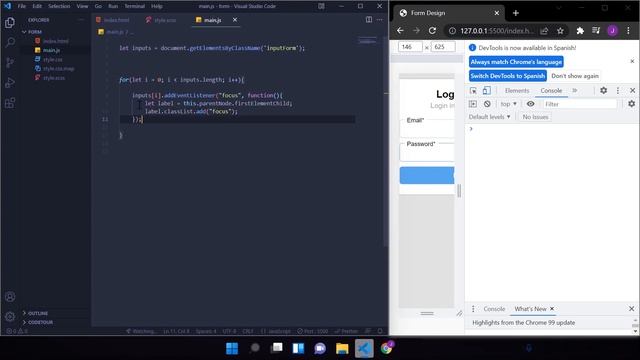Open the Accounts menu in VS Code
This screenshot has width=640, height=360.
pyautogui.click(x=10, y=297)
